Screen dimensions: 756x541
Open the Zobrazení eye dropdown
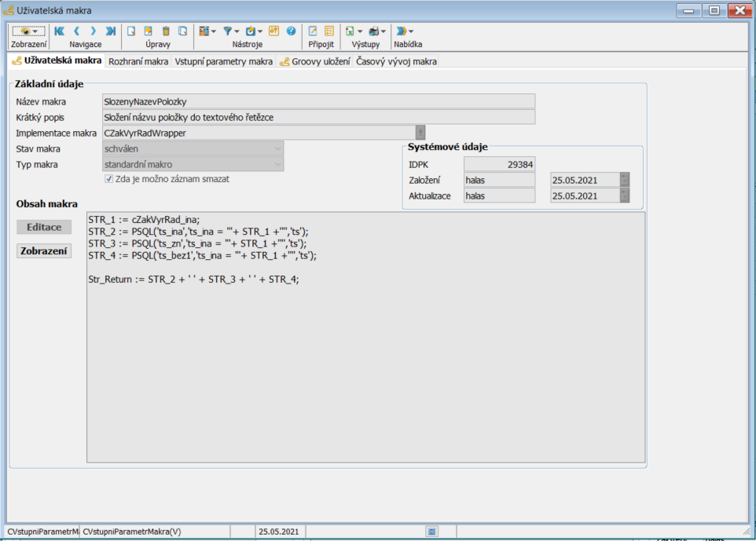pyautogui.click(x=28, y=31)
